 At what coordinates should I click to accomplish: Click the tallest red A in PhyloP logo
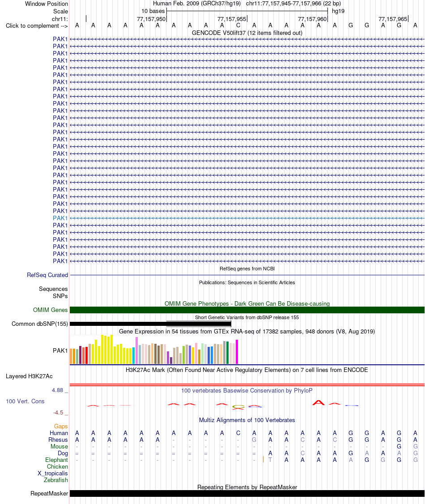(319, 402)
